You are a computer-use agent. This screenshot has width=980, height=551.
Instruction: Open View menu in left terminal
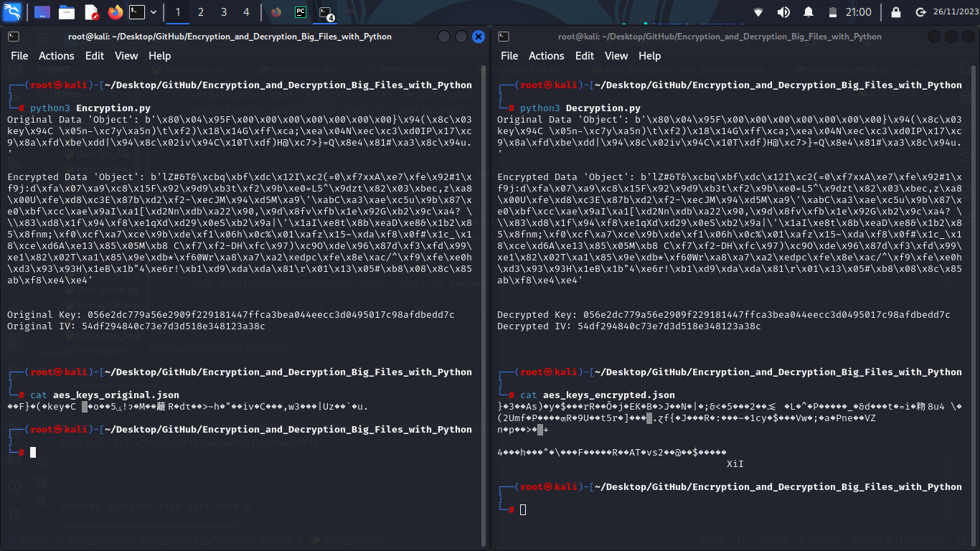click(x=126, y=55)
